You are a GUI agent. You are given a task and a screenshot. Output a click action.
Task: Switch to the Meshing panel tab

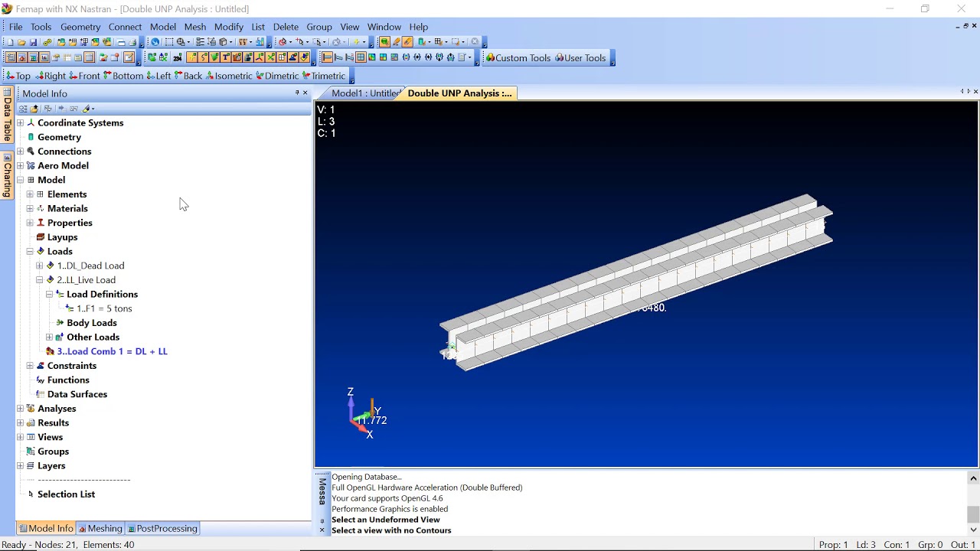100,529
